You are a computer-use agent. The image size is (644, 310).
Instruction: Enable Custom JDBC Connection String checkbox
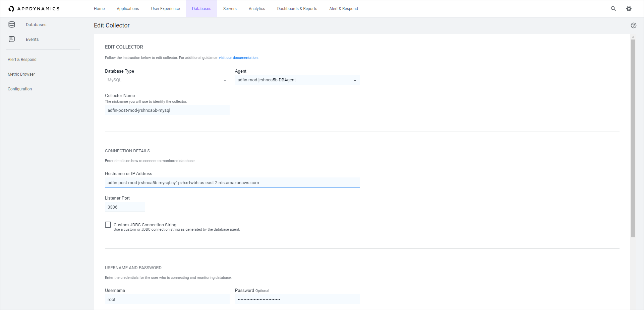click(108, 225)
